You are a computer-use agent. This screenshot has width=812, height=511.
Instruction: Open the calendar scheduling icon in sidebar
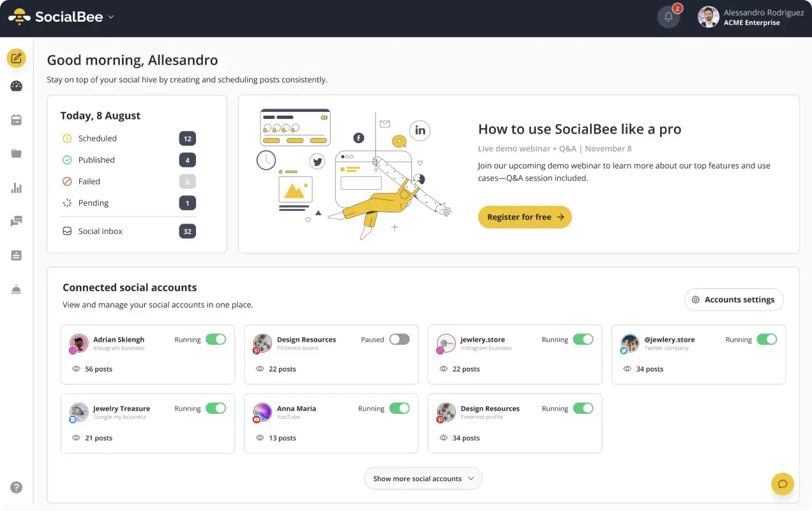pos(16,119)
